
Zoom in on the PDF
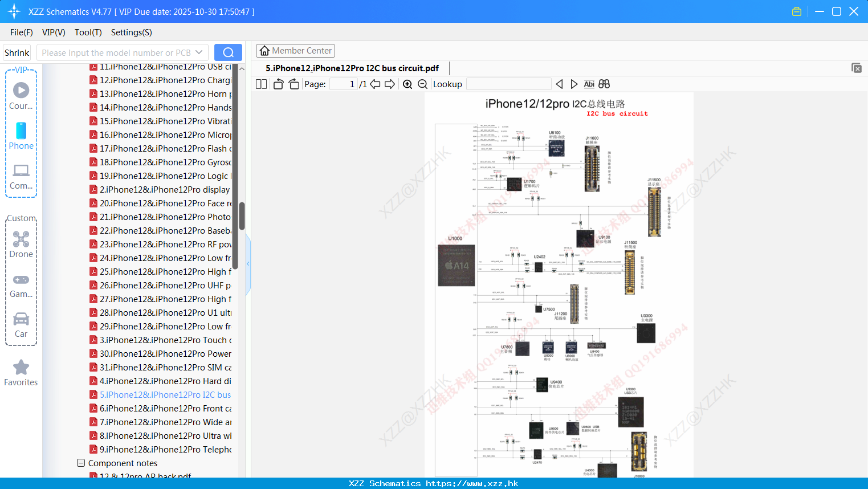[407, 84]
